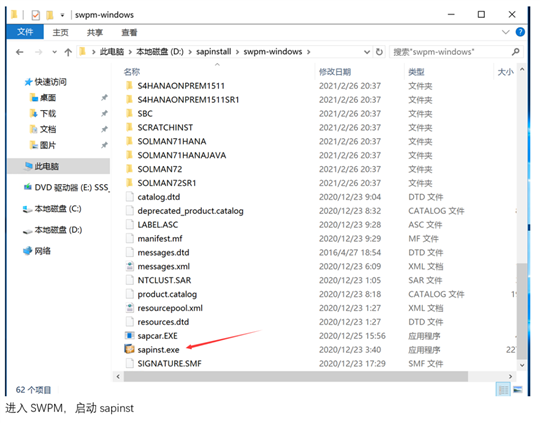Click the search magnifier icon
Image resolution: width=540 pixels, height=423 pixels.
(516, 52)
